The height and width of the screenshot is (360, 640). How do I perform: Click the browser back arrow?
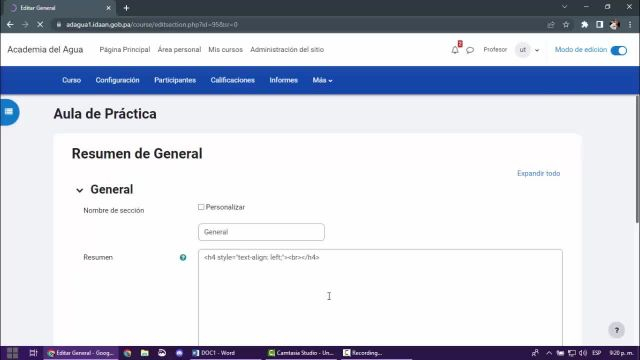10,24
